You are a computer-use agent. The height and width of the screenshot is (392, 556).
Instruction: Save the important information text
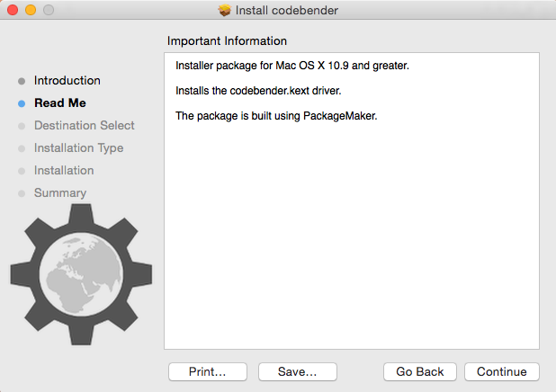click(x=298, y=371)
